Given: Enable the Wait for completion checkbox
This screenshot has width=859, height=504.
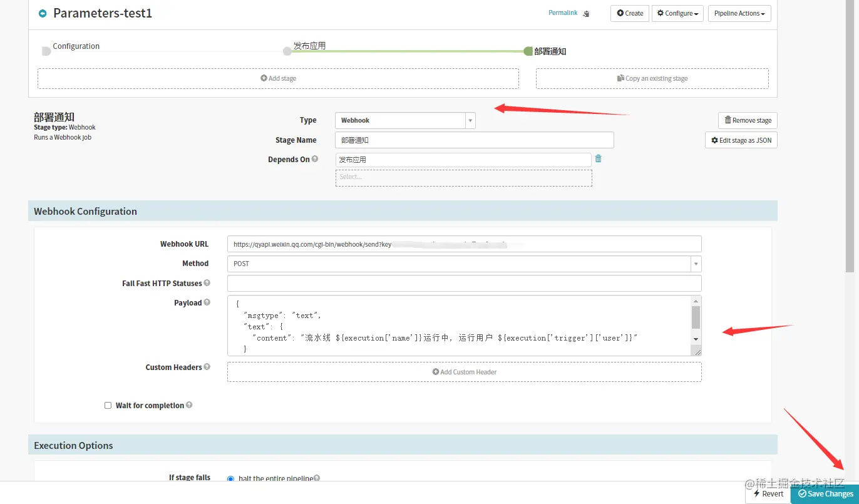Looking at the screenshot, I should point(108,406).
